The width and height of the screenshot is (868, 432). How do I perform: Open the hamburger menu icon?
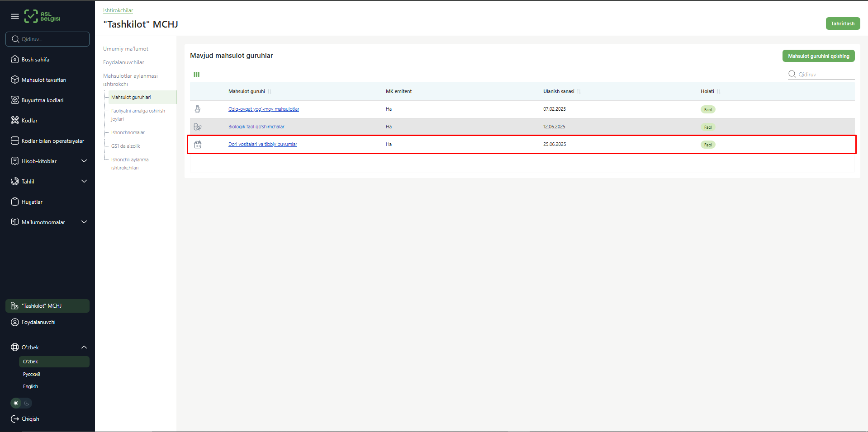[x=15, y=16]
